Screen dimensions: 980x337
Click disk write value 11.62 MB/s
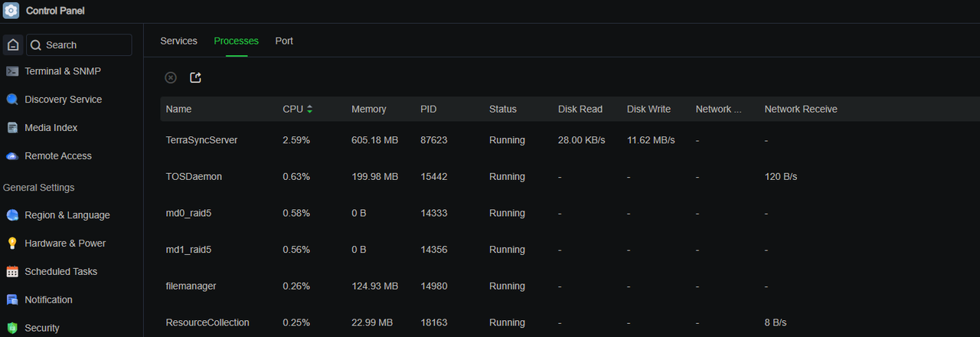pos(651,140)
